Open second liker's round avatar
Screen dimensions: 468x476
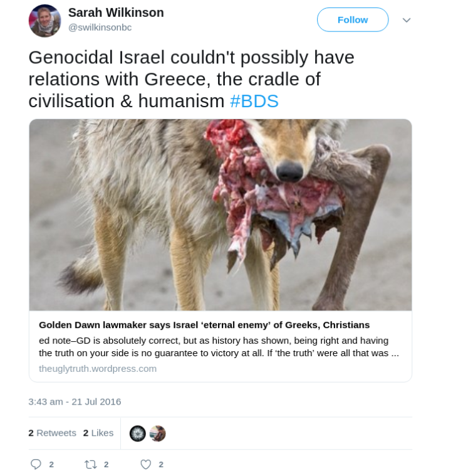[157, 433]
